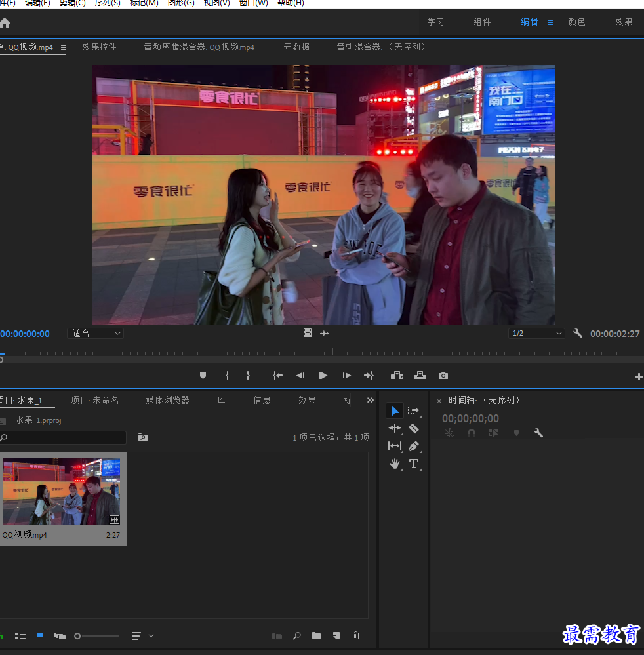This screenshot has height=655, width=644.
Task: Click the New Item icon
Action: click(x=336, y=636)
